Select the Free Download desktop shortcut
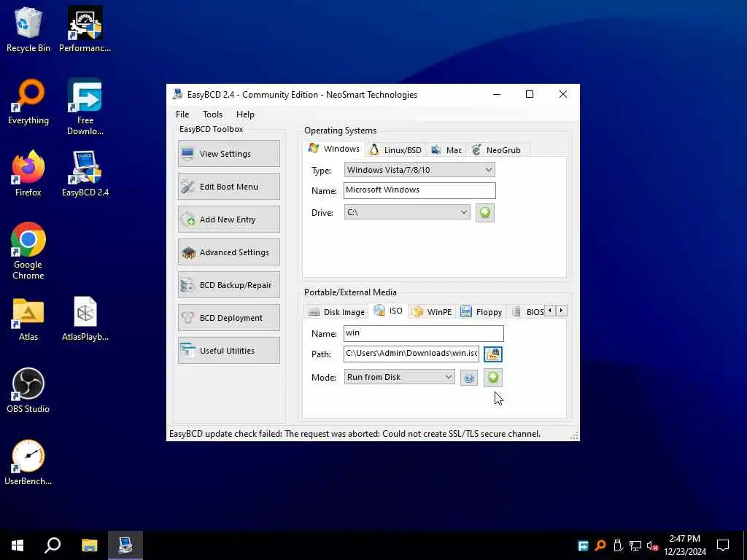 coord(85,107)
